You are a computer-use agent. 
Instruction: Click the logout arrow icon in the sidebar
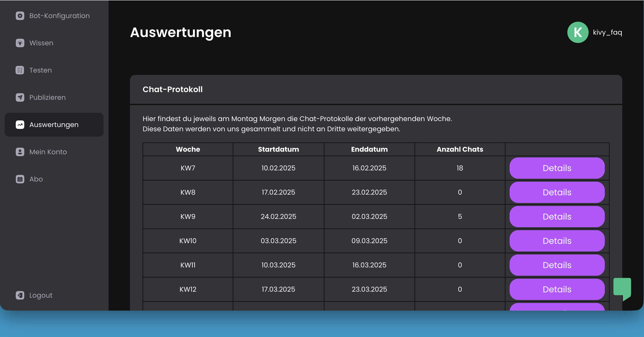[20, 295]
